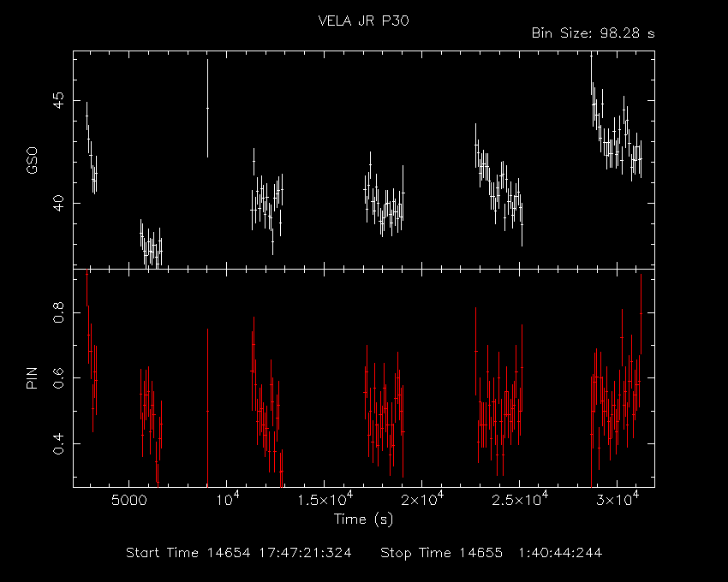Click the "GSO" y-axis label

[x=32, y=160]
